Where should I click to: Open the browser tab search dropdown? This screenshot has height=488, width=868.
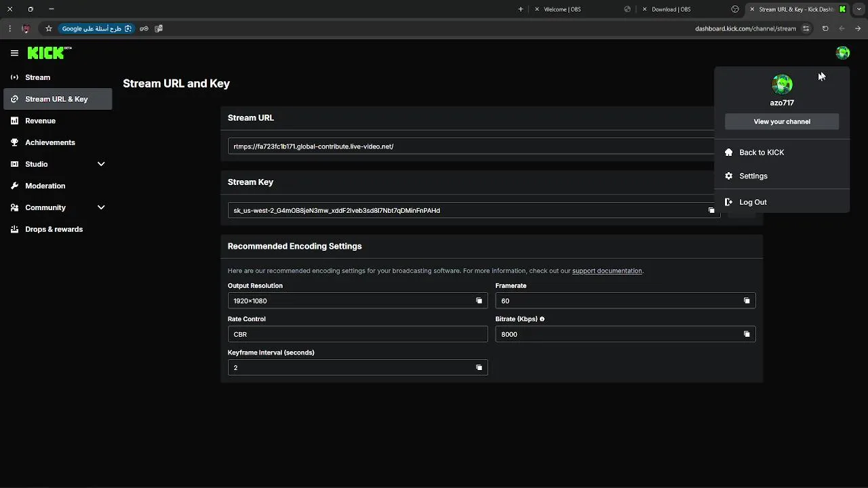859,9
